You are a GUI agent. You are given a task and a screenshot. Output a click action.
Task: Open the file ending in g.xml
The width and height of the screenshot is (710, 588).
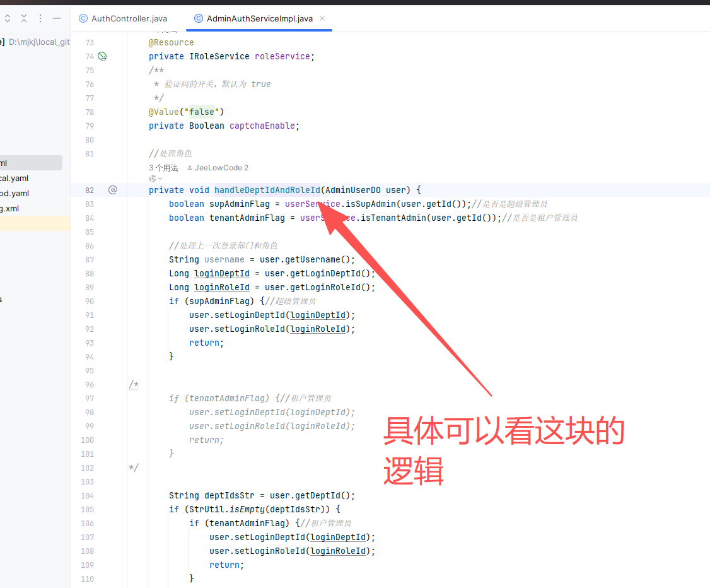[x=10, y=209]
